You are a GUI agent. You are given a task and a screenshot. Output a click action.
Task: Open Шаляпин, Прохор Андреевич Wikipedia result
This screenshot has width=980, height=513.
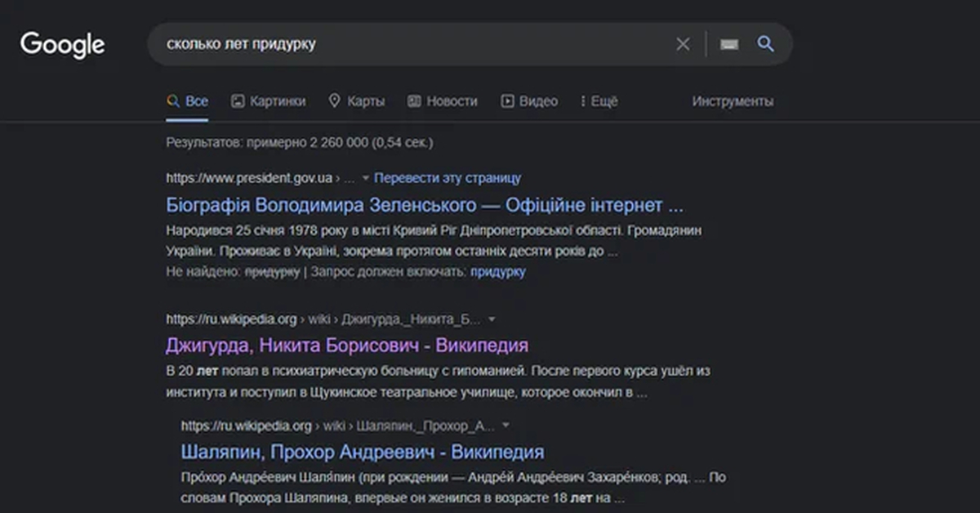click(x=362, y=452)
